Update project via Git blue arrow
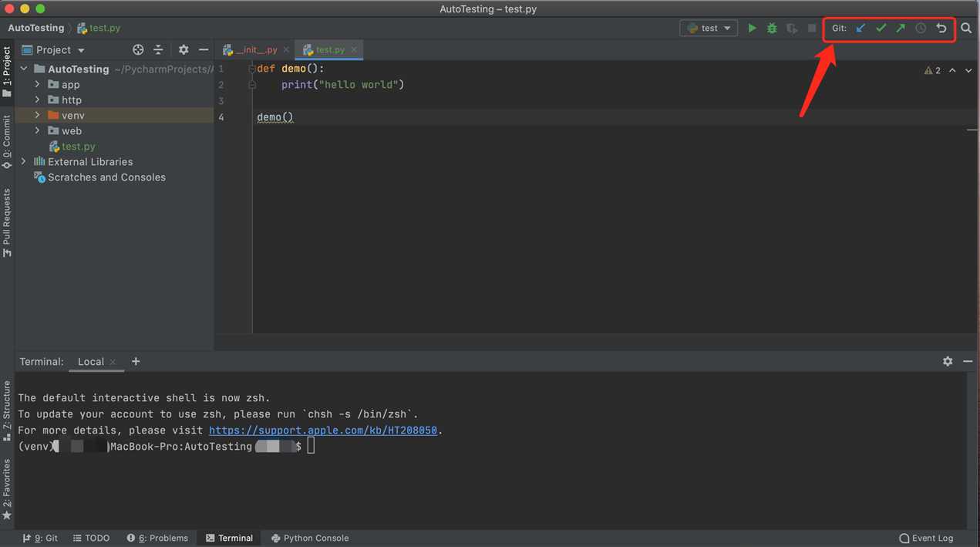The image size is (980, 547). [x=860, y=28]
